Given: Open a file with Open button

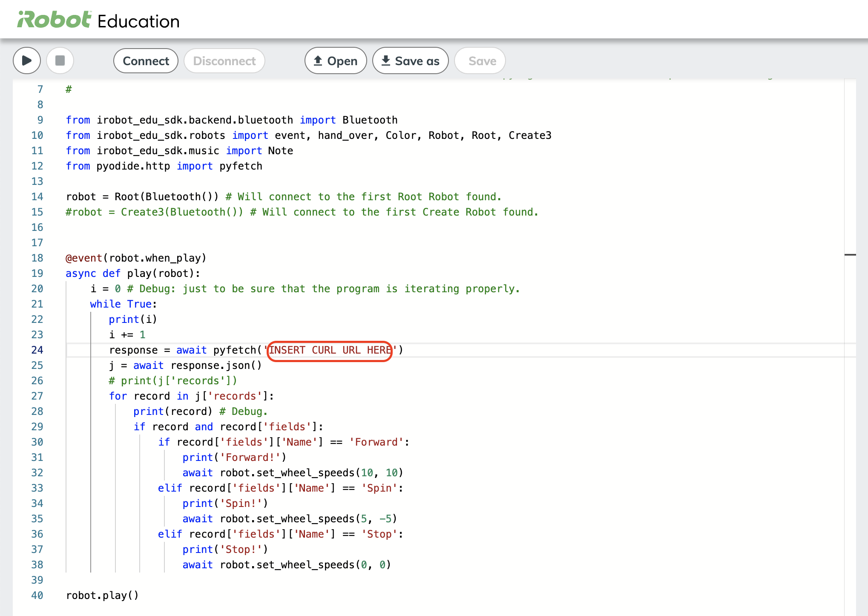Looking at the screenshot, I should point(336,61).
